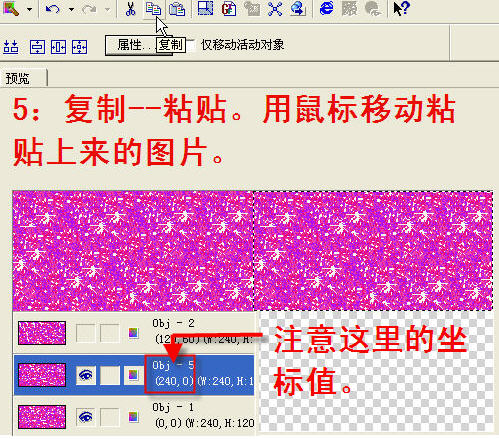
Task: Open preview in Internet Explorer icon
Action: 326,8
